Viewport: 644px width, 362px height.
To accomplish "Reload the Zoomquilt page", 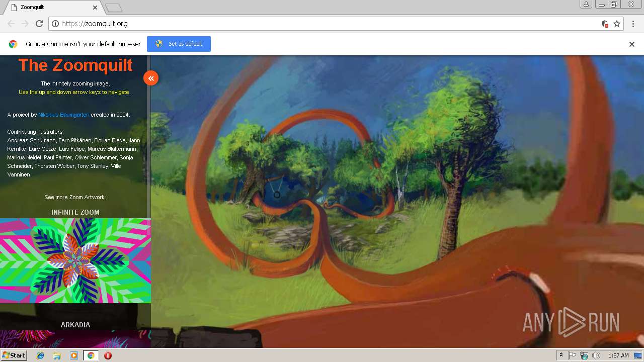I will click(x=39, y=24).
